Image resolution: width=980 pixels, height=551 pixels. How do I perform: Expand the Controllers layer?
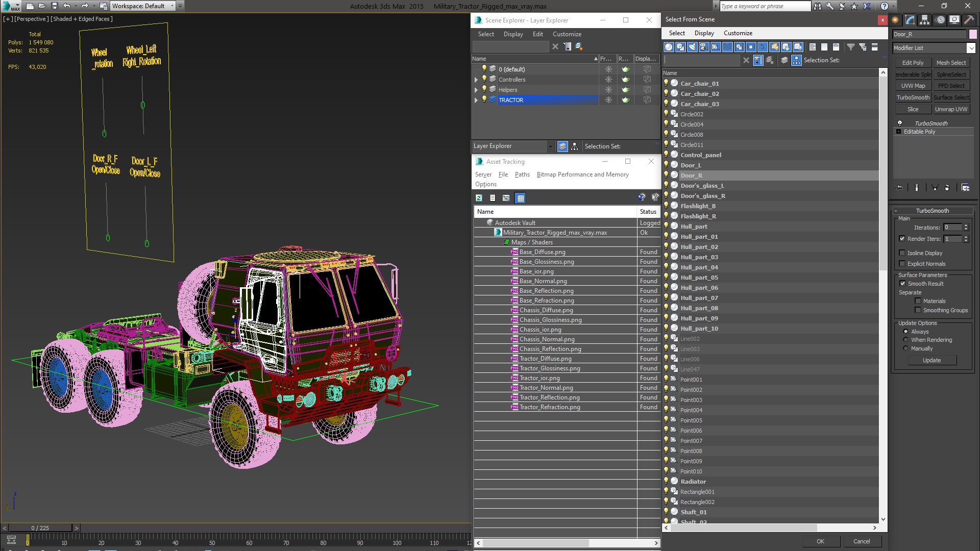point(476,80)
